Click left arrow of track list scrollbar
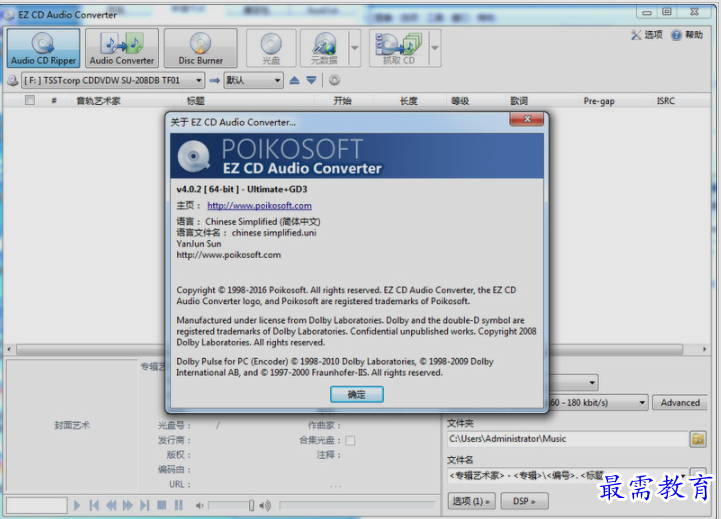 9,349
